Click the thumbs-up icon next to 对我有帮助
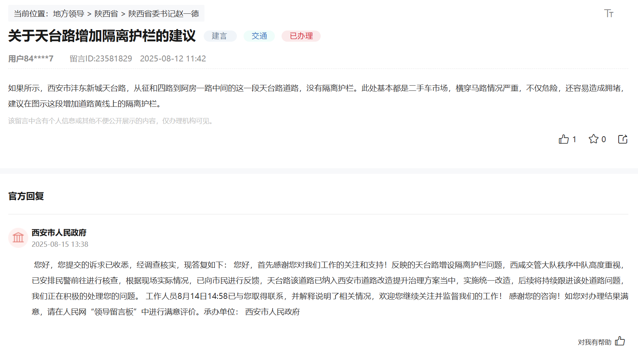638x364 pixels. [x=620, y=341]
